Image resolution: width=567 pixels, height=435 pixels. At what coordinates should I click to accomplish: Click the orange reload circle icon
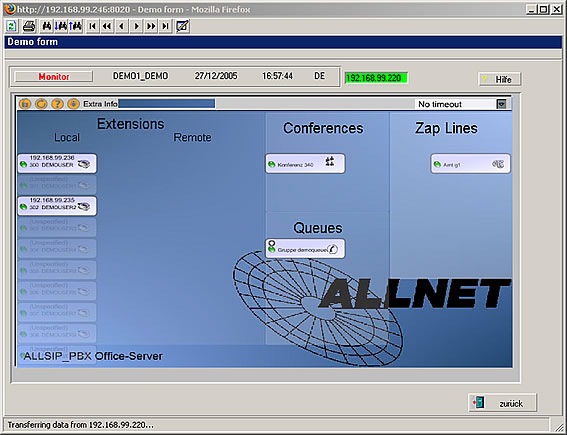41,104
